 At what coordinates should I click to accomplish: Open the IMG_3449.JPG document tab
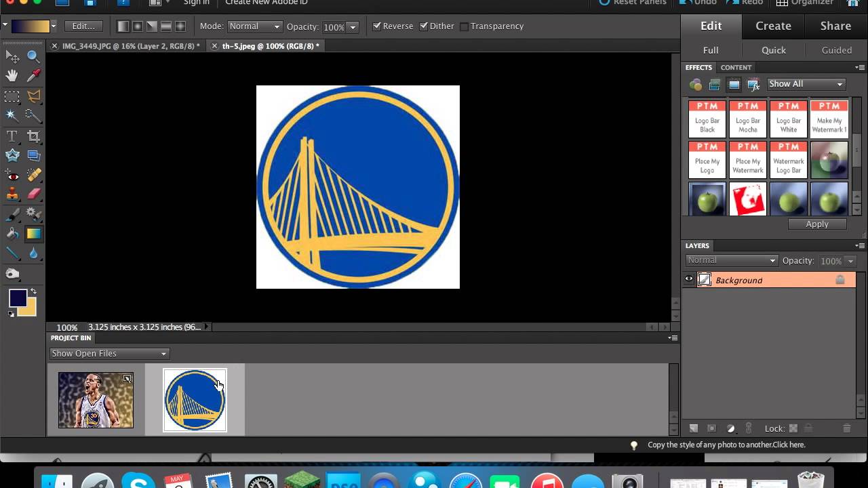point(131,46)
